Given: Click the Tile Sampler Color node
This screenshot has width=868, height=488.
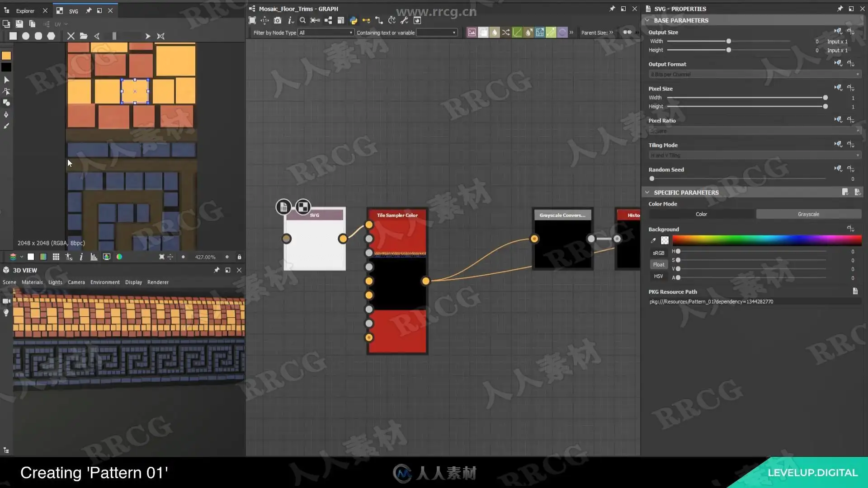Looking at the screenshot, I should [x=397, y=281].
